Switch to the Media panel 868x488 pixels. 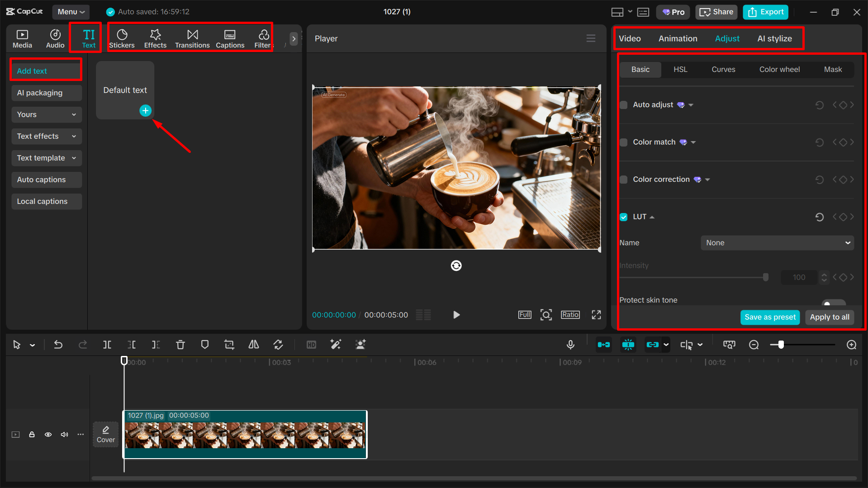pyautogui.click(x=22, y=38)
